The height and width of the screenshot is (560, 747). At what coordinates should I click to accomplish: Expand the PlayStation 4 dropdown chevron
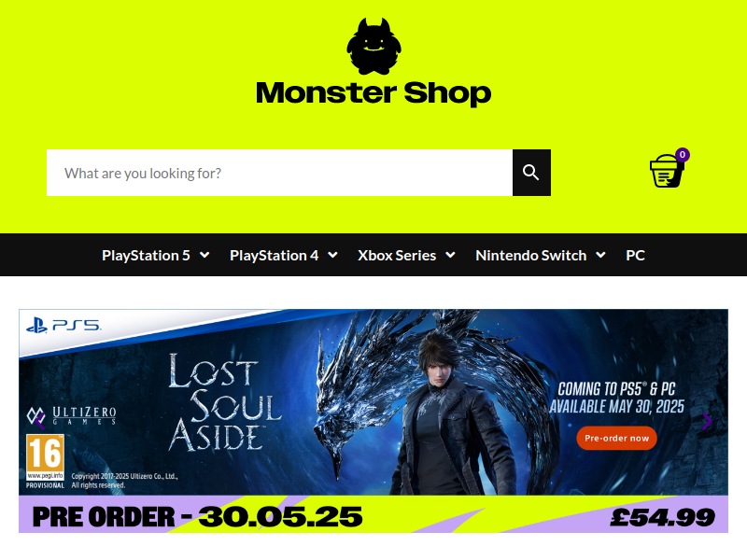[333, 255]
